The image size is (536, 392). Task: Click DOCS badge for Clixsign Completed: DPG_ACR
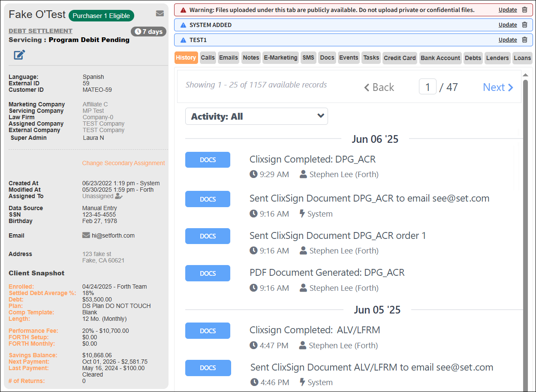pyautogui.click(x=208, y=160)
